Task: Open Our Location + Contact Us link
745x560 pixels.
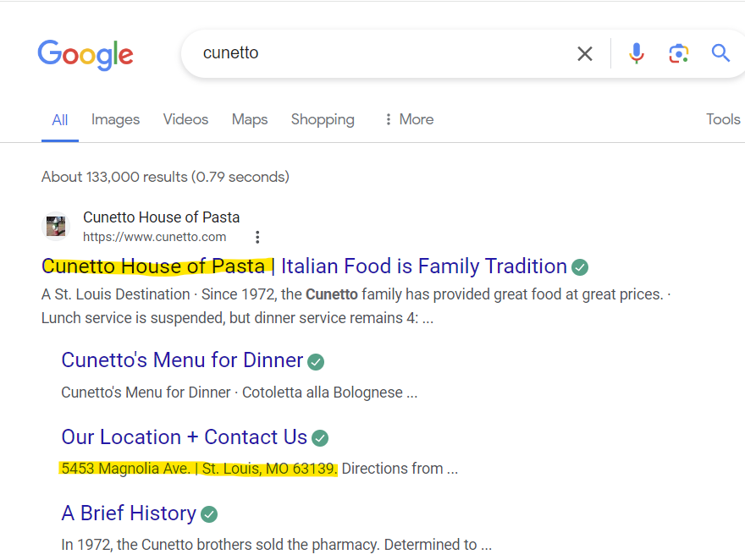Action: pos(185,437)
